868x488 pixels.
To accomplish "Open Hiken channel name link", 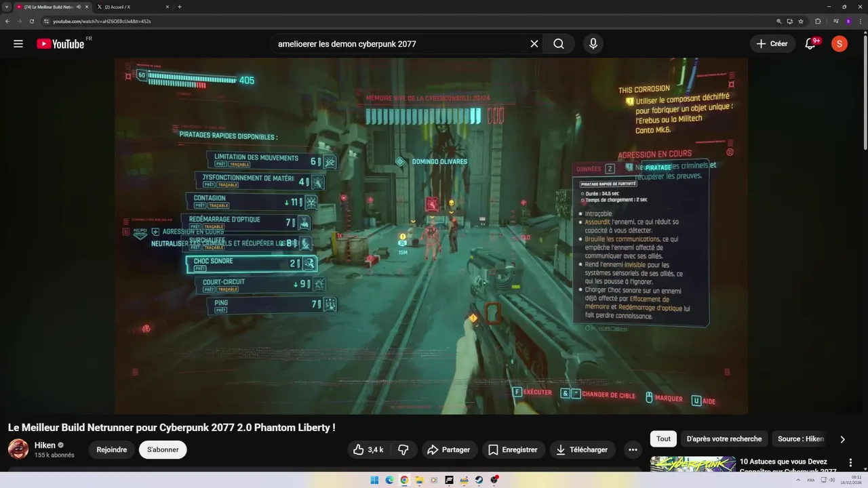I will tap(45, 445).
